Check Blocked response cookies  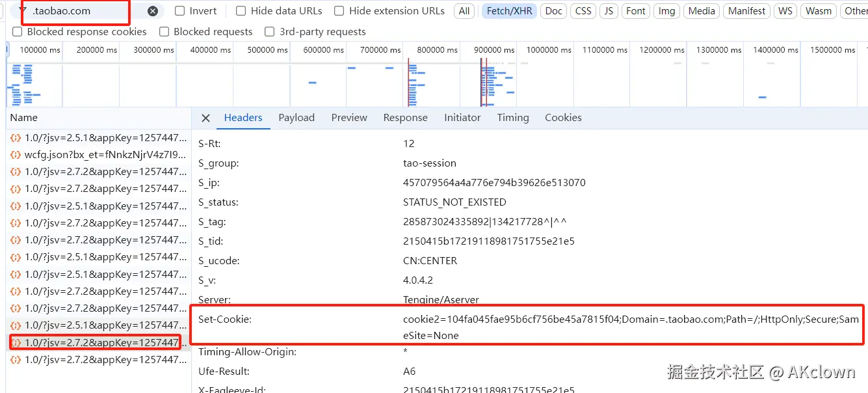click(x=17, y=32)
